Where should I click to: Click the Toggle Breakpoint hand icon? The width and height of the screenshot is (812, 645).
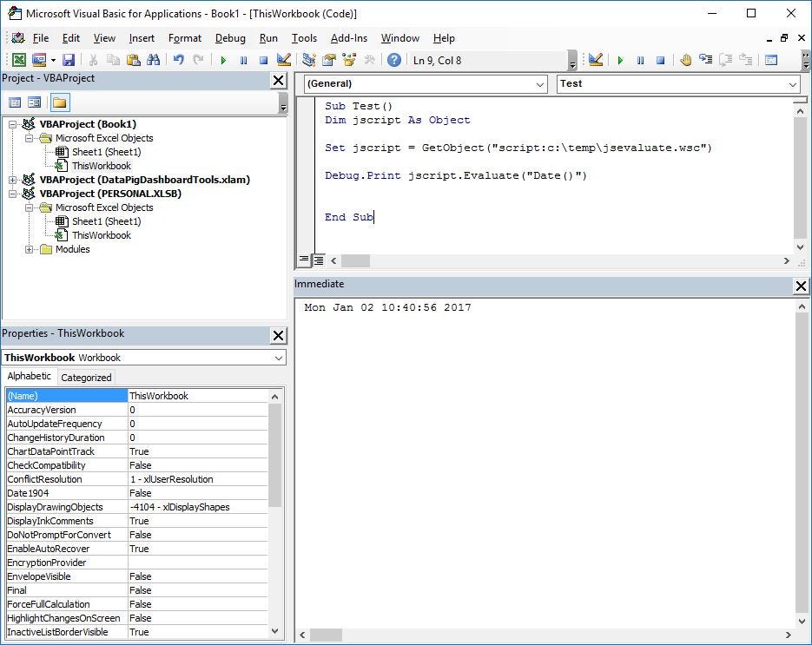point(686,60)
